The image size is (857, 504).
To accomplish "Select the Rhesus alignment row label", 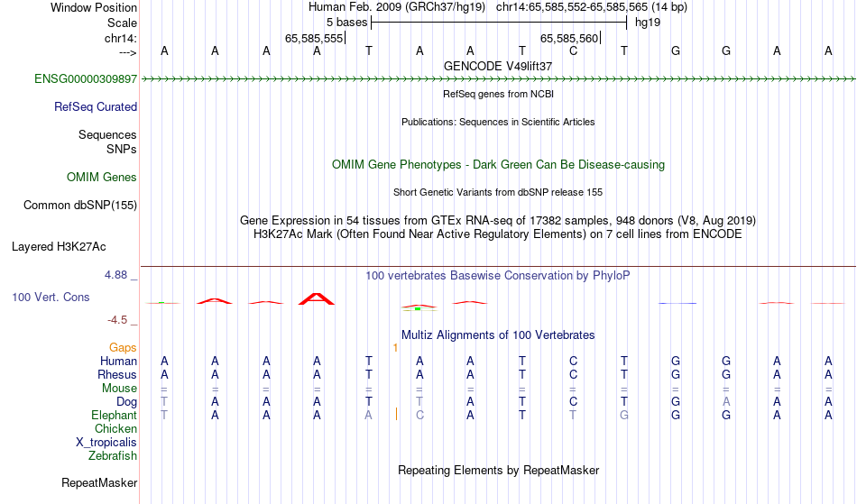I will (x=117, y=375).
